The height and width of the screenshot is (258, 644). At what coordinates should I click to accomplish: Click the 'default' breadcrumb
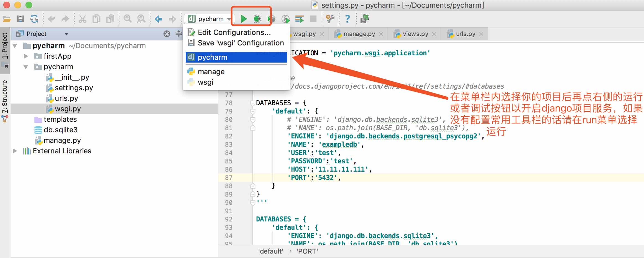[270, 251]
